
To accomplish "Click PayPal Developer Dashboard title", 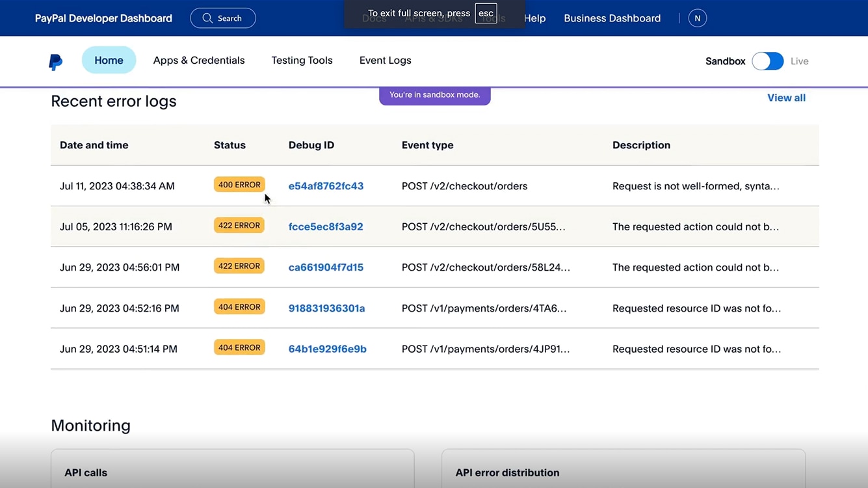I will click(103, 18).
